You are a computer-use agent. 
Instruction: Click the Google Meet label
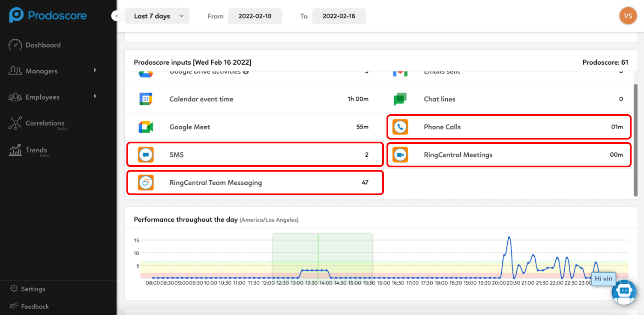click(x=190, y=127)
